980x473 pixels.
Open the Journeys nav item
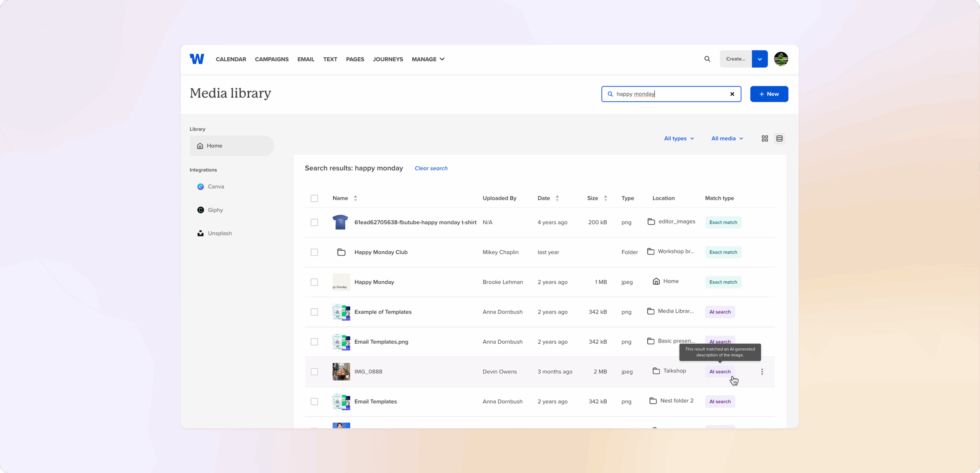388,59
